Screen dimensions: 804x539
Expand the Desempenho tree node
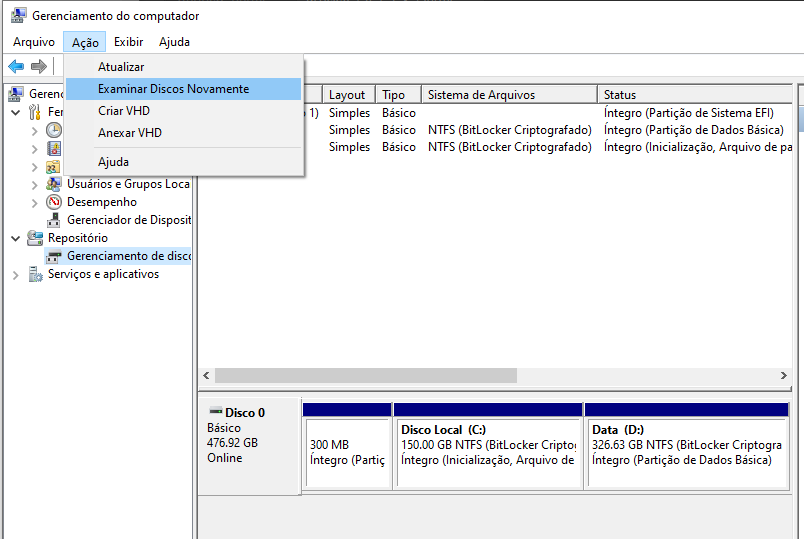tap(35, 202)
